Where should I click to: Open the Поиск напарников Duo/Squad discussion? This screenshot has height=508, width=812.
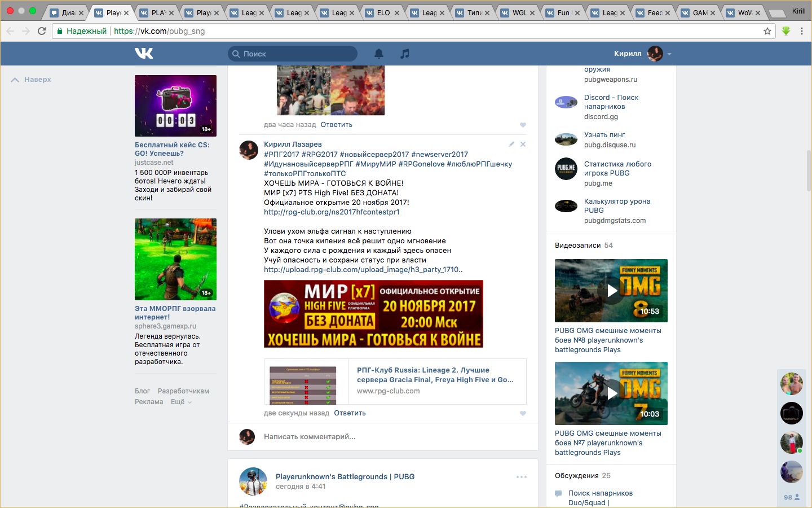[601, 497]
